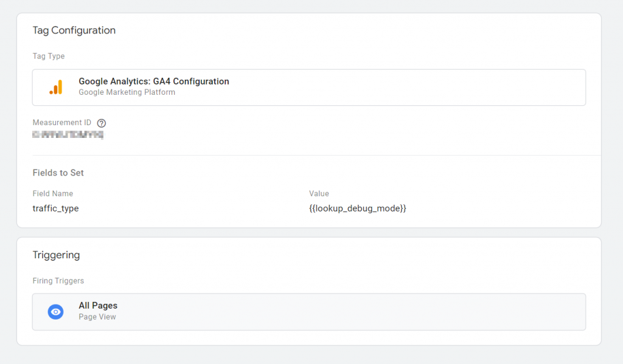Click the Firing Triggers label
This screenshot has width=623, height=364.
58,281
